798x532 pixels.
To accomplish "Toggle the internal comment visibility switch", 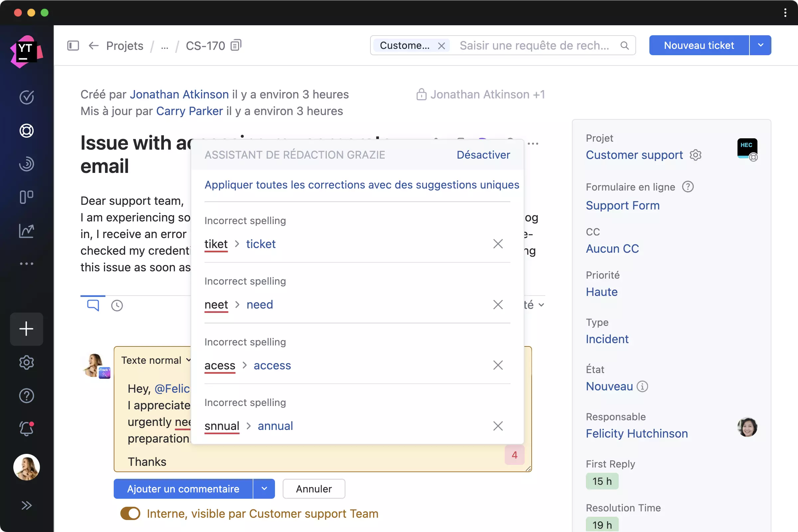I will point(130,513).
